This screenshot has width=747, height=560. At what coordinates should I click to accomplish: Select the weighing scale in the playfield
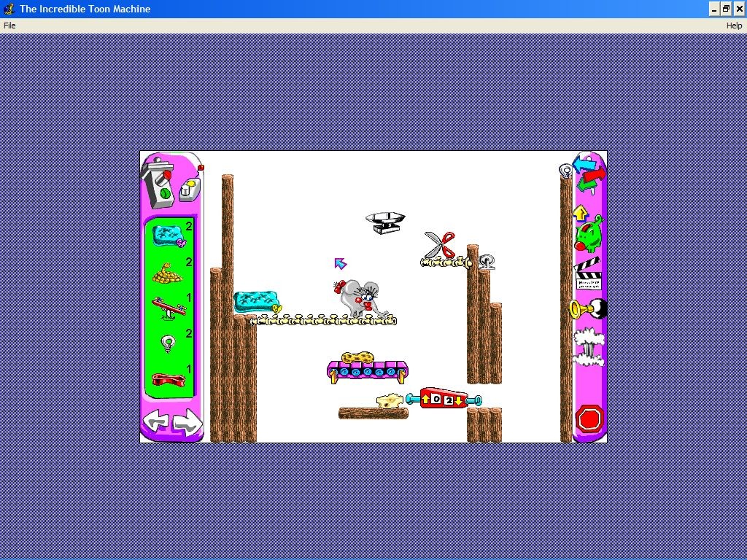(385, 222)
